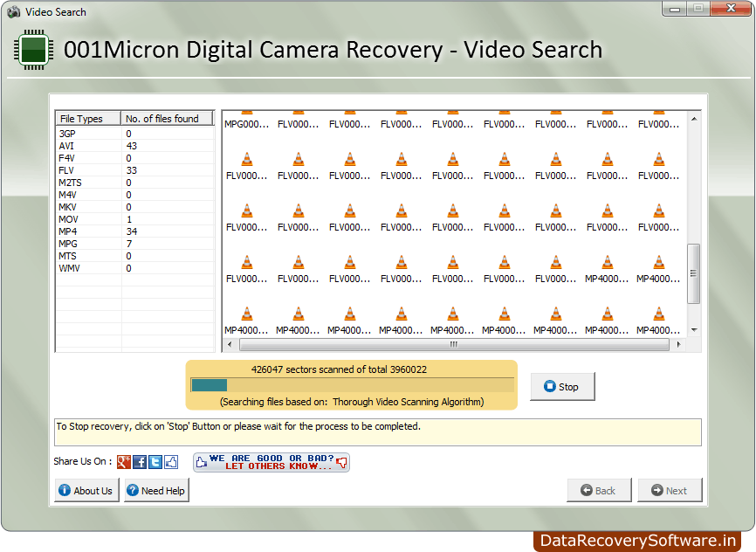The width and height of the screenshot is (756, 552).
Task: Click the horizontal scroll-left arrow
Action: click(x=230, y=344)
